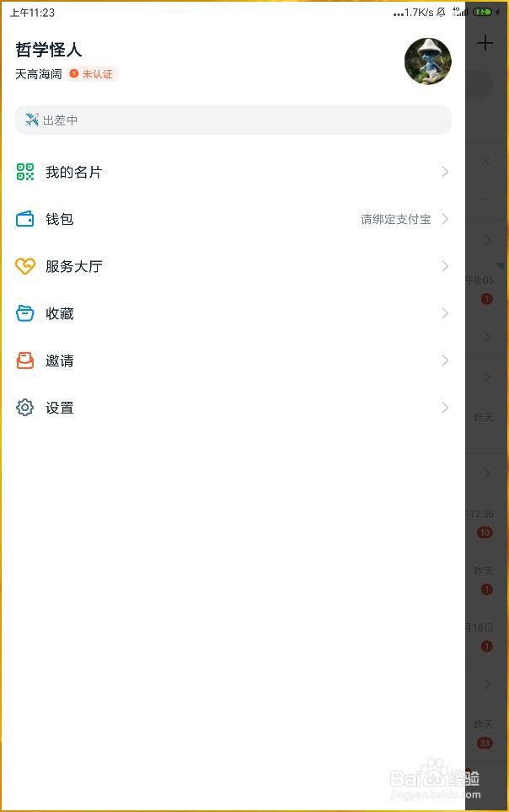Tap the organization name 天高海阔
The image size is (509, 812).
pos(39,74)
